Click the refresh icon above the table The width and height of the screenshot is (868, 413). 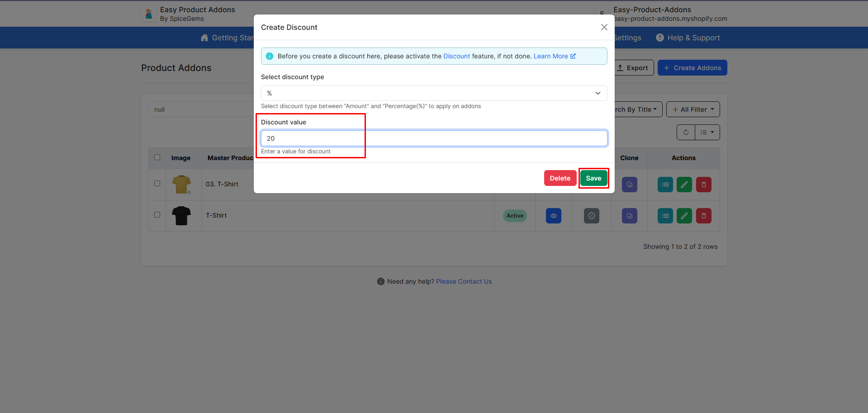click(686, 133)
